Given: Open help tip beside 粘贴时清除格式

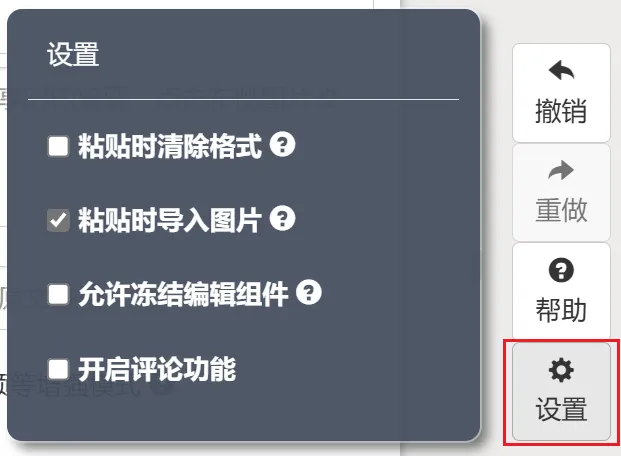Looking at the screenshot, I should [x=282, y=144].
